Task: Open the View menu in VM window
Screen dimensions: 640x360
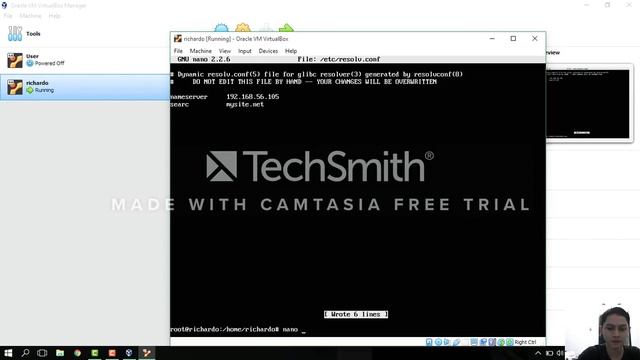Action: 224,51
